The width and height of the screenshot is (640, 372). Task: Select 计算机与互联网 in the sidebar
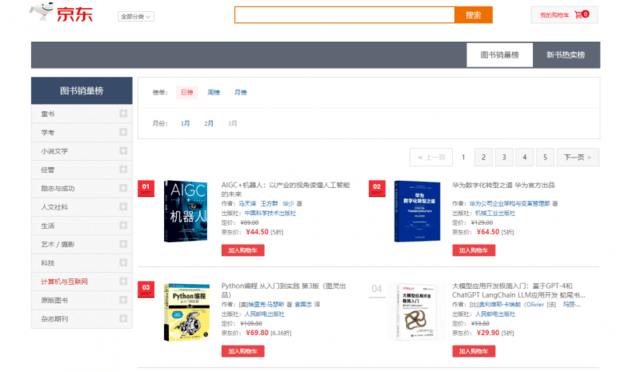[x=64, y=281]
